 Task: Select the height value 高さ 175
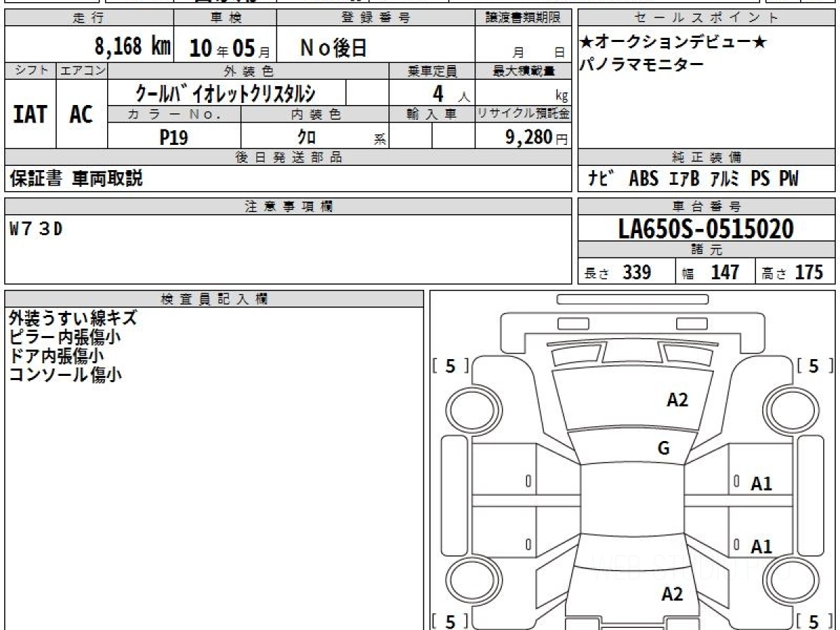click(x=791, y=272)
